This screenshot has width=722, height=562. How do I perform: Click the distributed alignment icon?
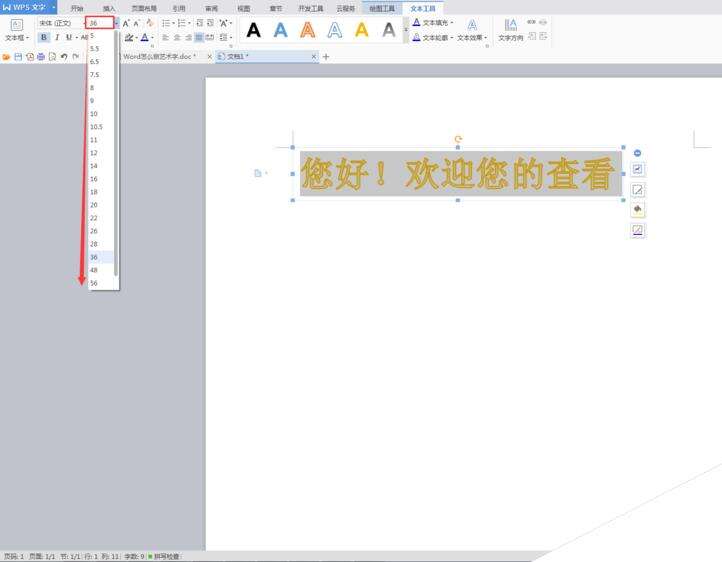pyautogui.click(x=210, y=38)
